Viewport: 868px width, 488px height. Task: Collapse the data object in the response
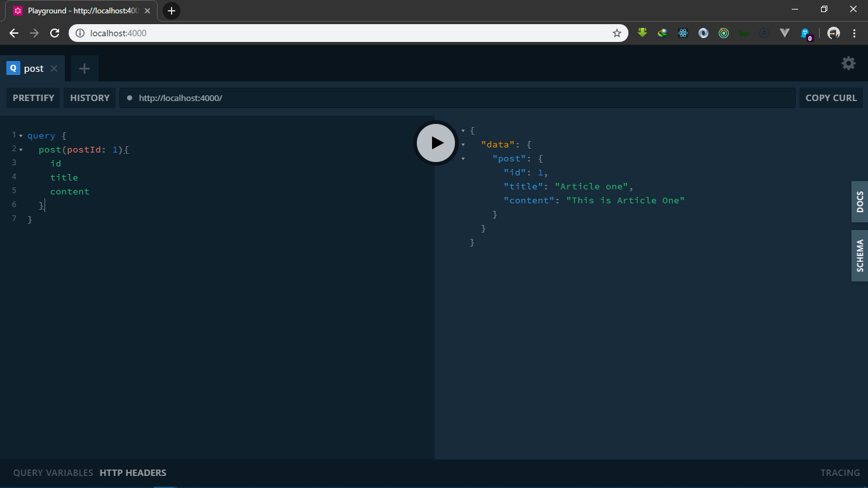point(463,144)
